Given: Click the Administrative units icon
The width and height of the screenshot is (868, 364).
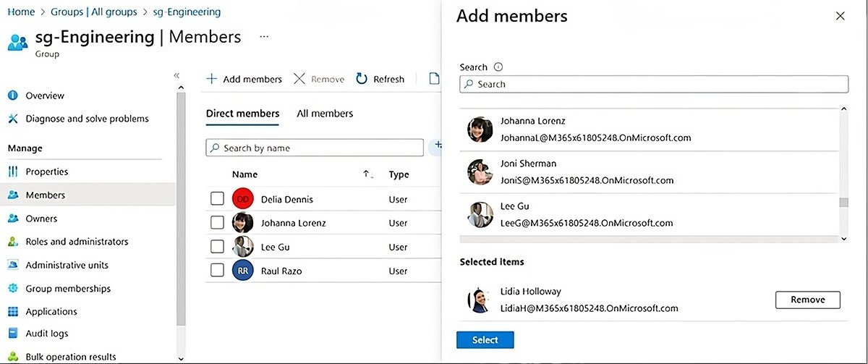Looking at the screenshot, I should [x=12, y=265].
